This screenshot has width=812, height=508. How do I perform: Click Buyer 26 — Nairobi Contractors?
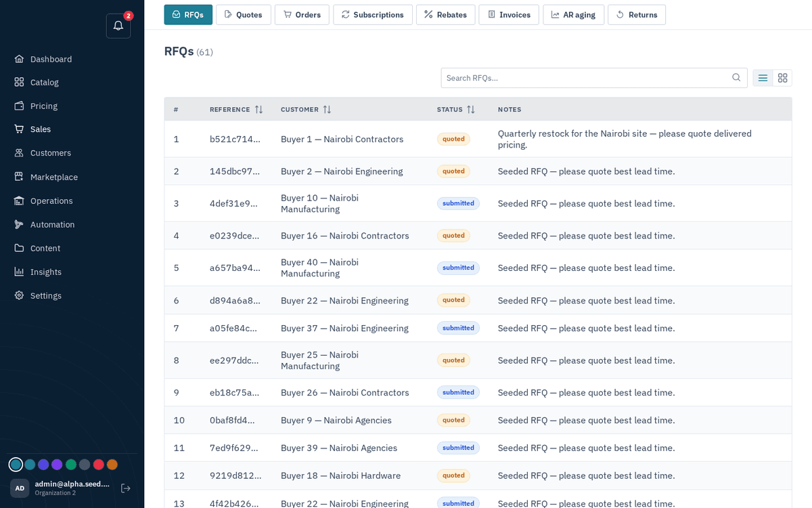click(345, 393)
